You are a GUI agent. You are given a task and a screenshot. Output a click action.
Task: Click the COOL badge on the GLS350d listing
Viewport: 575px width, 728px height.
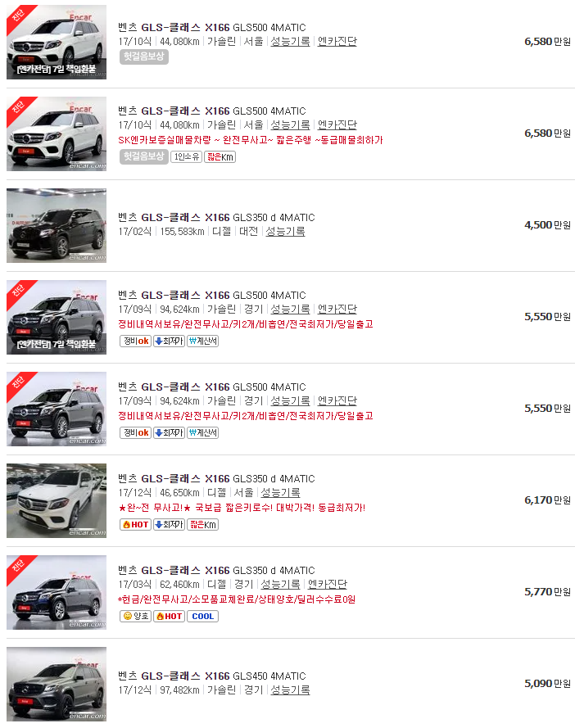tap(201, 617)
